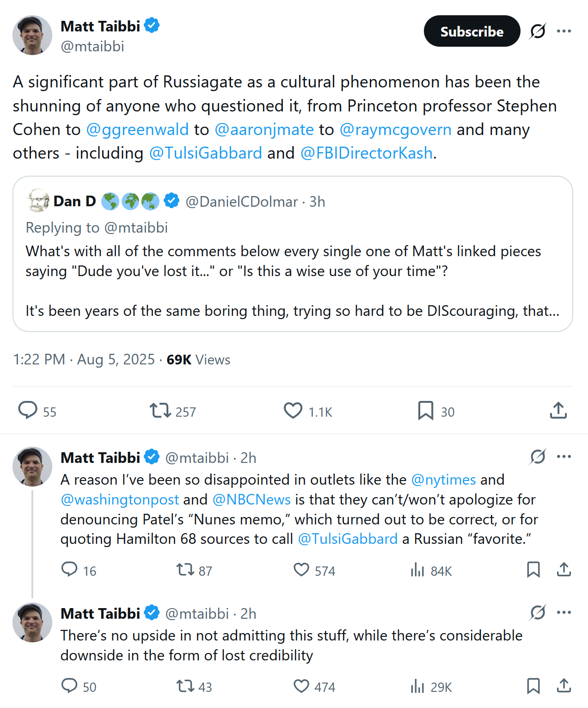The height and width of the screenshot is (708, 588).
Task: Like the Nunes memo reply with 574 likes
Action: (301, 570)
